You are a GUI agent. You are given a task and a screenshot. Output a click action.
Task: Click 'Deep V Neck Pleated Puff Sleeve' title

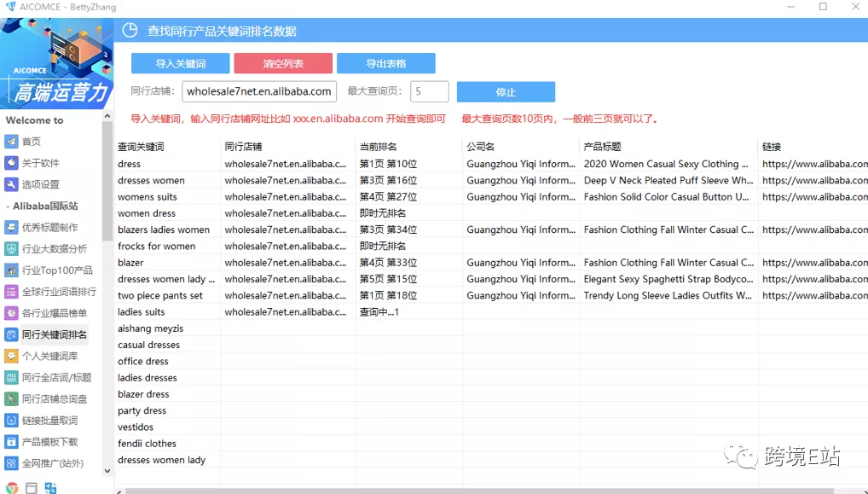tap(668, 181)
